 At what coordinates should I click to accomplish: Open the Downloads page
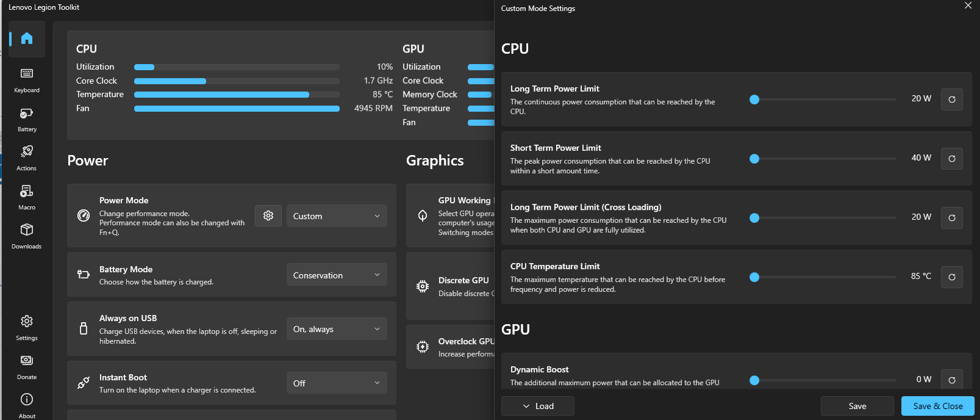pyautogui.click(x=27, y=236)
